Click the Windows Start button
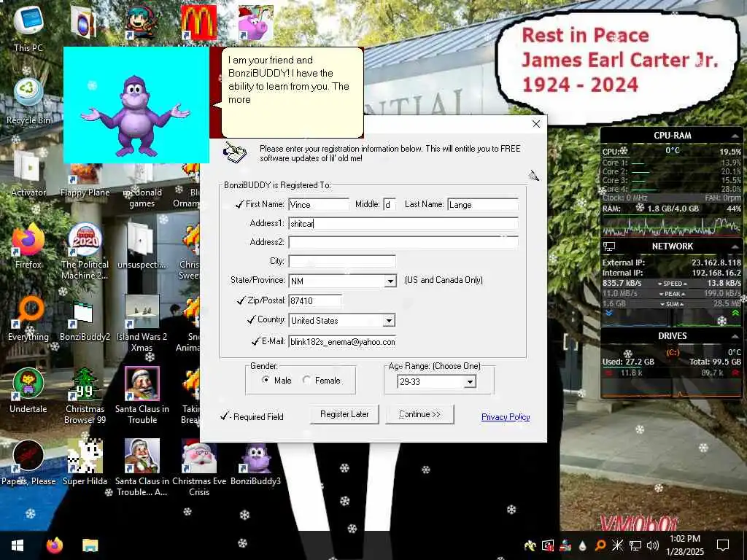747x560 pixels. coord(18,545)
